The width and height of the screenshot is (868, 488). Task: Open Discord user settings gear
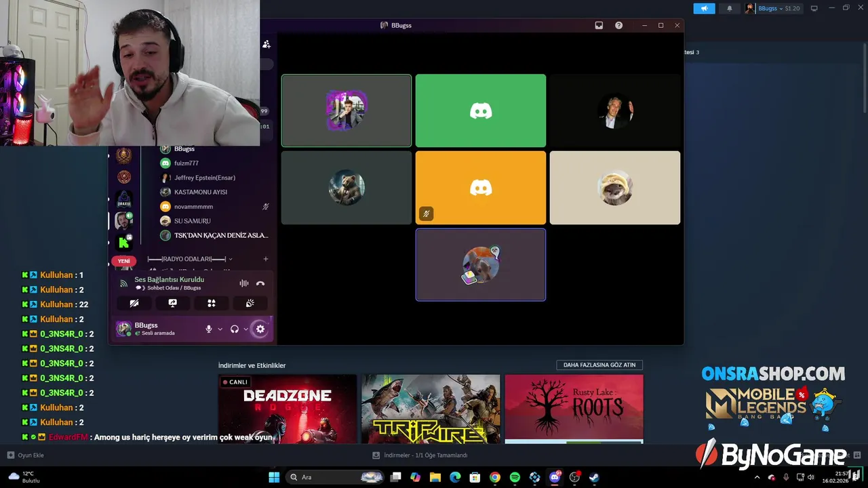(x=260, y=329)
